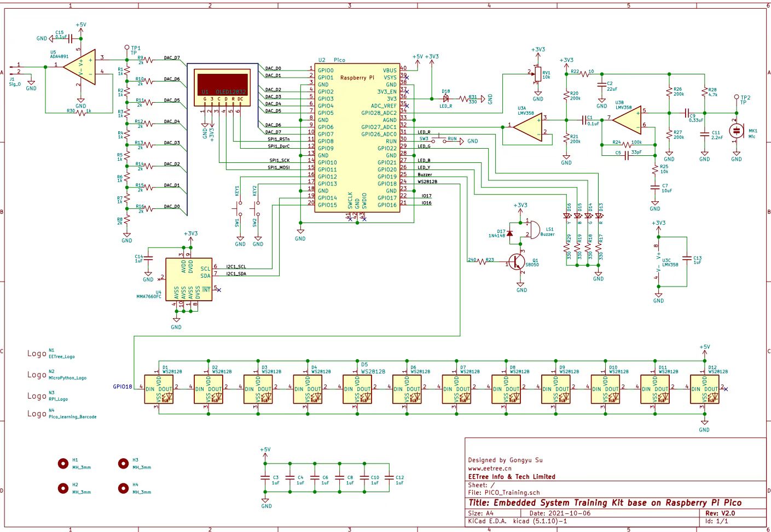771x532 pixels.
Task: Click the 'EETree Info & Tech Limited' text
Action: click(512, 477)
